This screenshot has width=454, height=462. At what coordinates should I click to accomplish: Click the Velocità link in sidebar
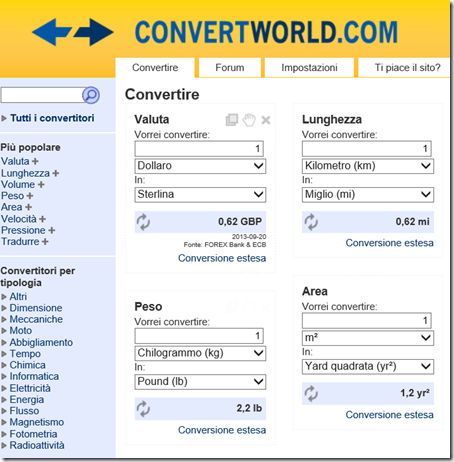tap(19, 219)
